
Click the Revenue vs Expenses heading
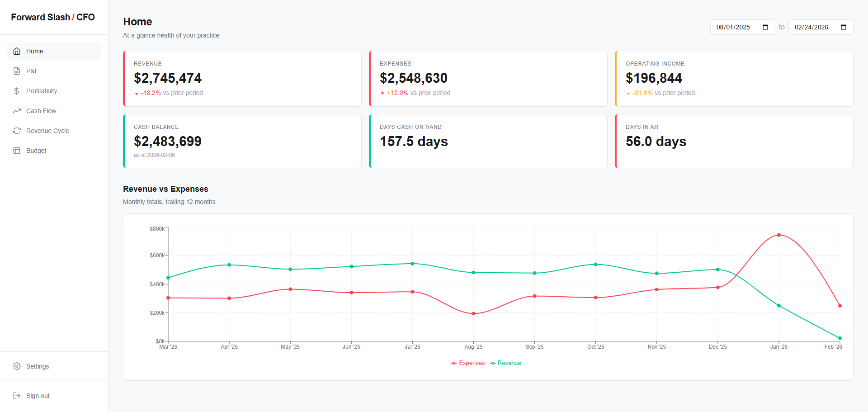click(165, 189)
